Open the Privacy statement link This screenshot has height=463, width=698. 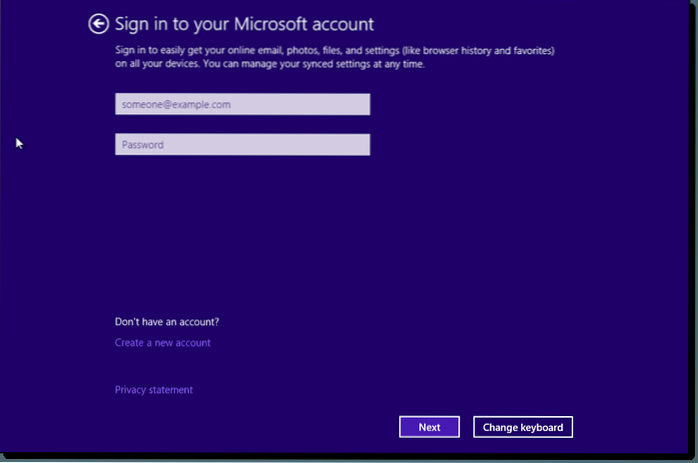coord(153,390)
